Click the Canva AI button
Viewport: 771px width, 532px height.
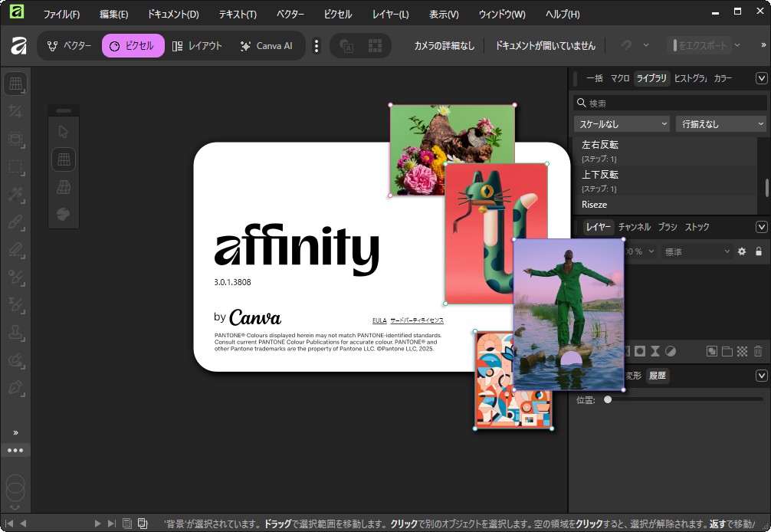click(267, 45)
